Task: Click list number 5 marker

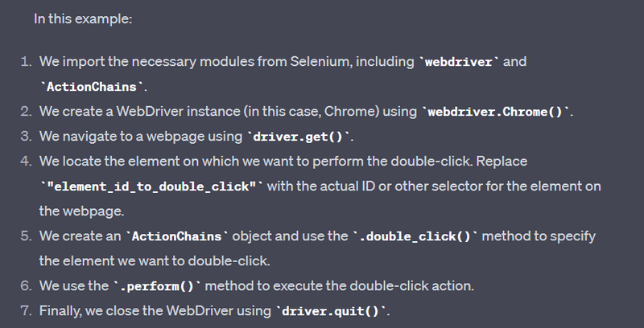Action: (x=26, y=236)
